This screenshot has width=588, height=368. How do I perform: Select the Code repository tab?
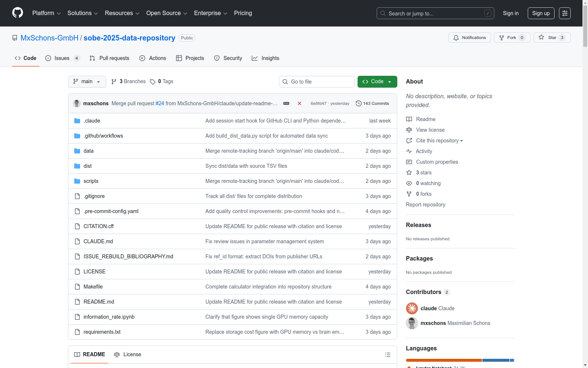tap(26, 58)
